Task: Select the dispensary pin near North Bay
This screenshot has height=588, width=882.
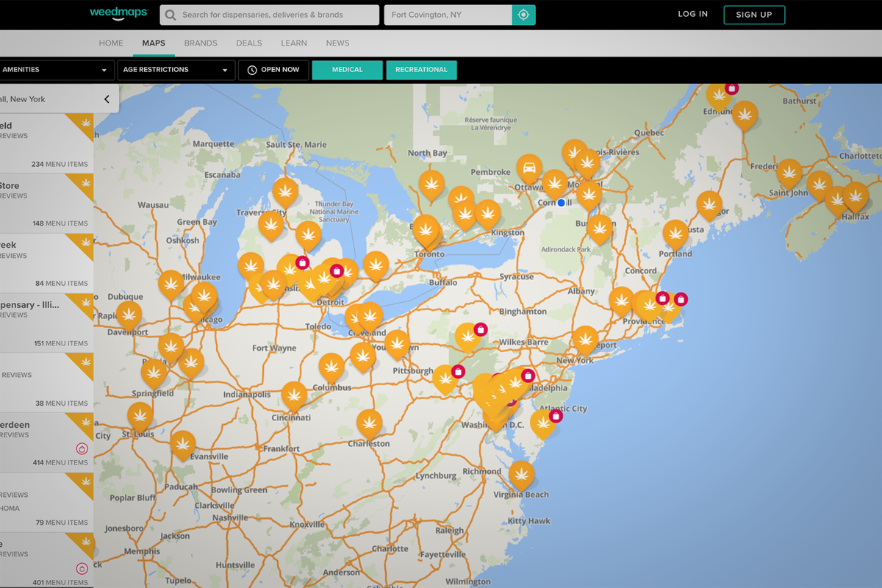Action: point(431,184)
